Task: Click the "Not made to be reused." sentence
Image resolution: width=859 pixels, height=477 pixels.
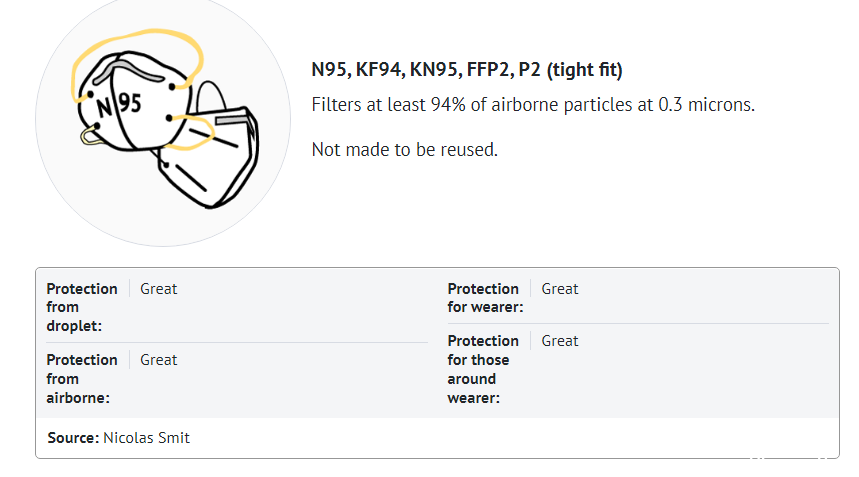Action: tap(404, 150)
